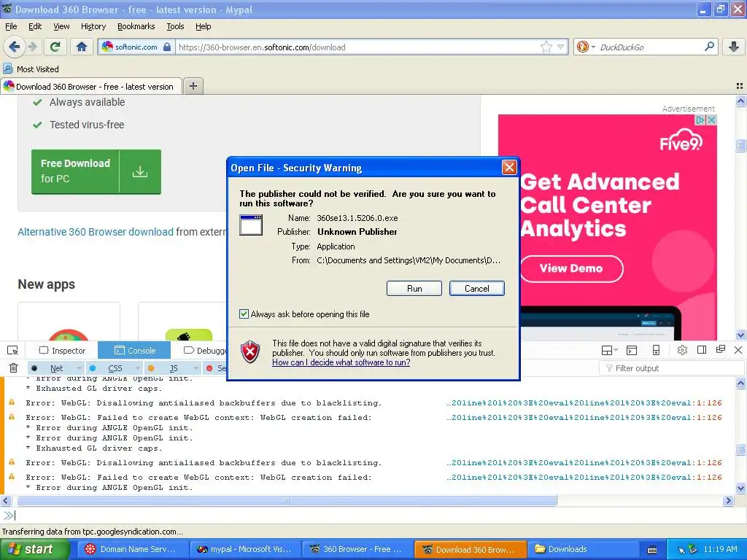Image resolution: width=747 pixels, height=560 pixels.
Task: Clear console output with the trash icon
Action: click(13, 368)
